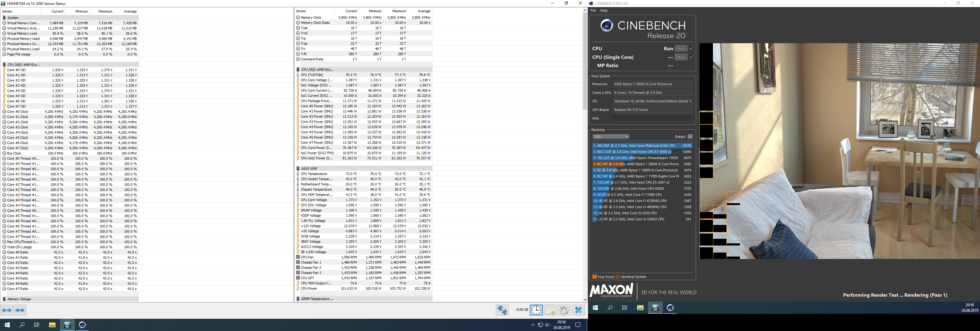Click the log file spreadsheet icon
980x331 pixels.
point(550,310)
